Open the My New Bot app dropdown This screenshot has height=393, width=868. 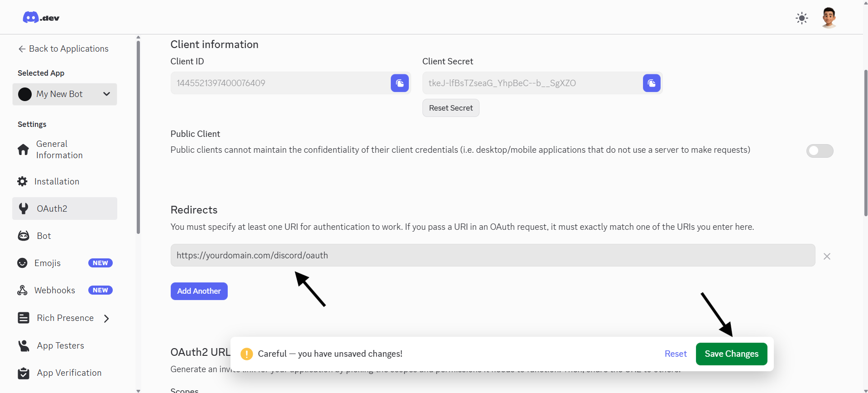click(65, 94)
